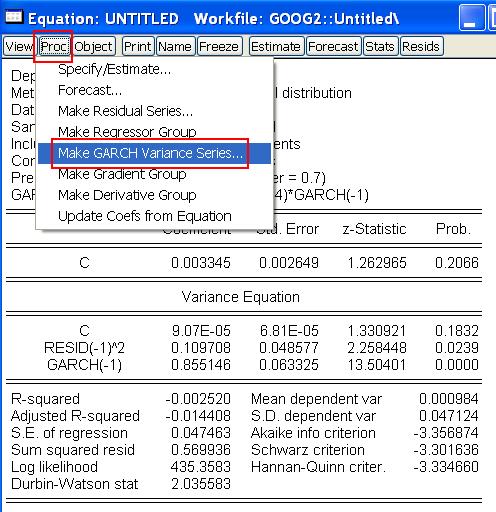Screen dimensions: 496x512
Task: Show the Stats view
Action: tap(380, 46)
